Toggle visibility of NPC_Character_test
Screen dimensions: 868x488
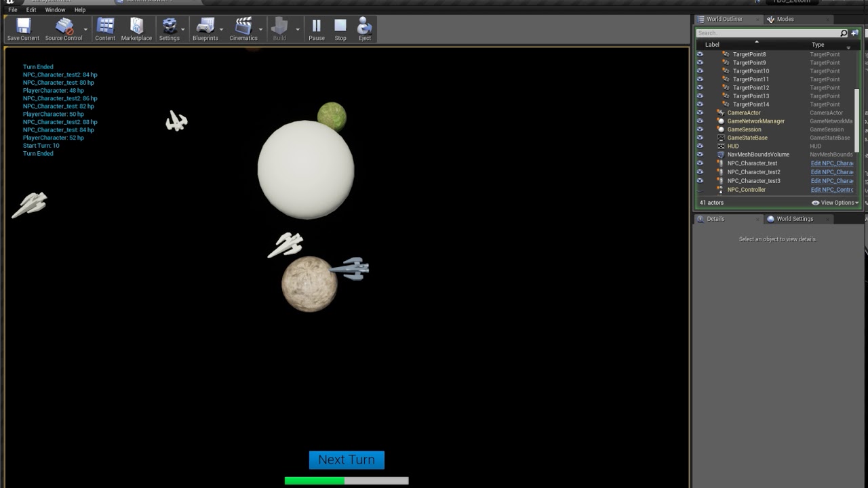[700, 163]
